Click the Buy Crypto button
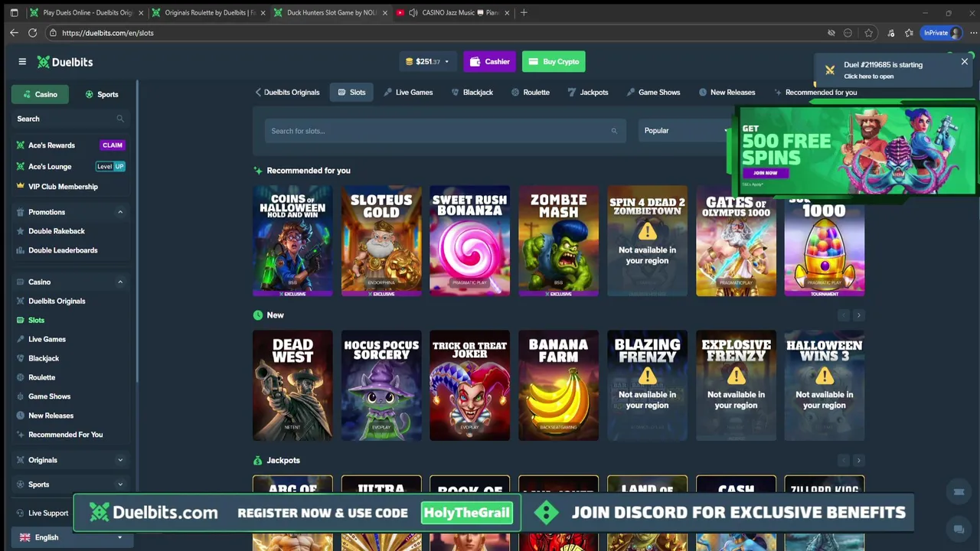The height and width of the screenshot is (551, 980). click(x=554, y=62)
